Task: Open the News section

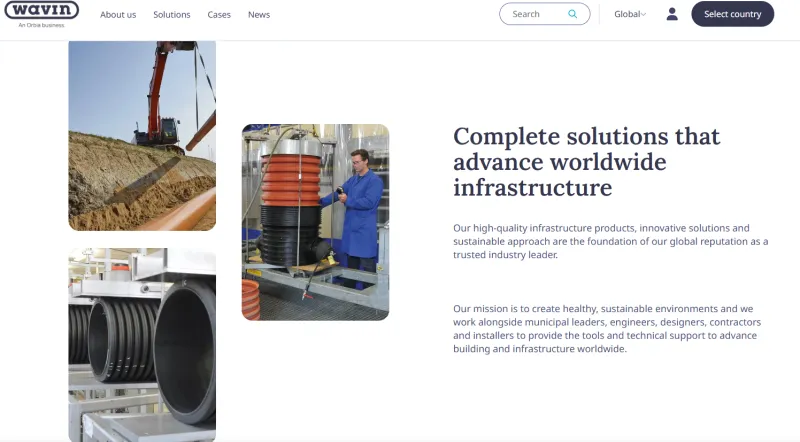Action: [259, 15]
